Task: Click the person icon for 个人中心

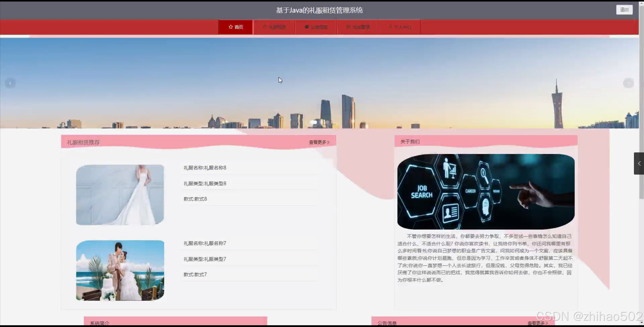Action: 390,27
